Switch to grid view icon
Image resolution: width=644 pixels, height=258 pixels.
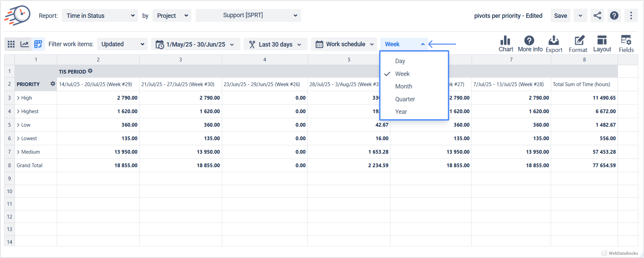[11, 44]
